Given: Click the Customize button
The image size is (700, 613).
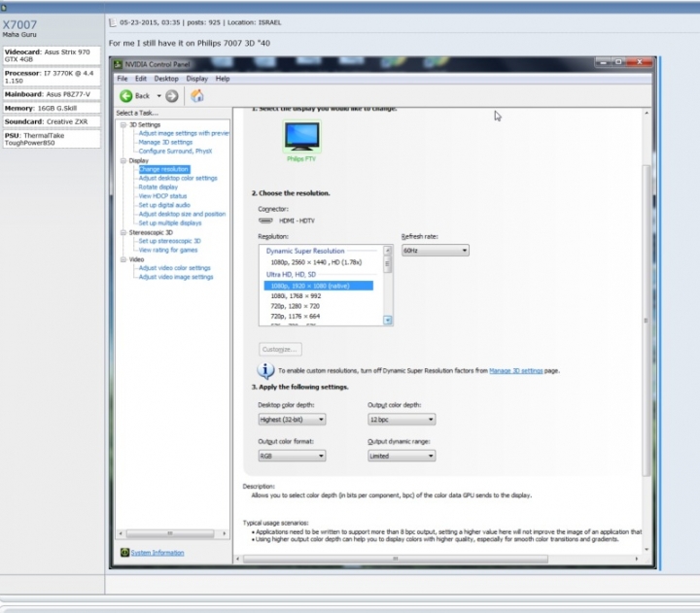Looking at the screenshot, I should coord(280,350).
